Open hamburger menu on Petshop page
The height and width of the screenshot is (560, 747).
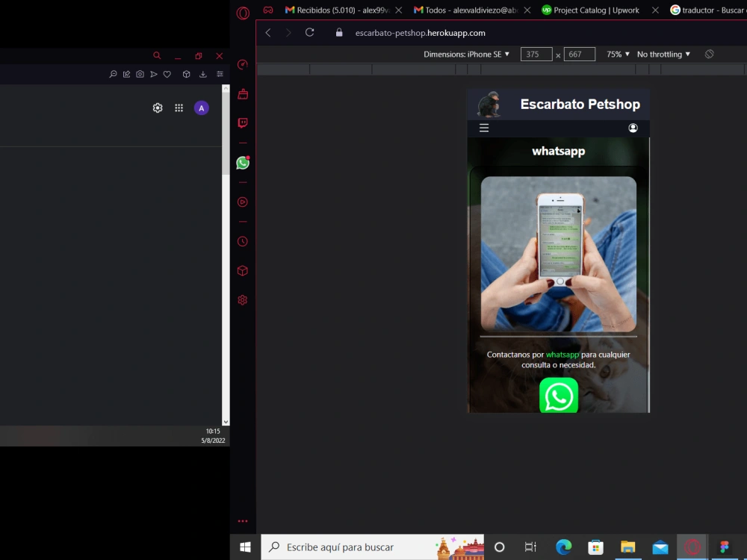pyautogui.click(x=484, y=128)
